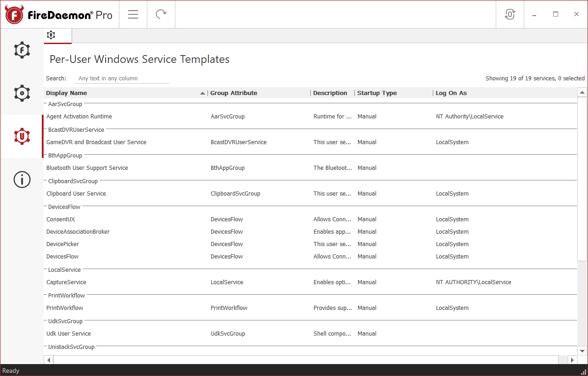Click the ClipboardSvcGroup group attribute cell
Screen dimensions: 588x376
235,194
